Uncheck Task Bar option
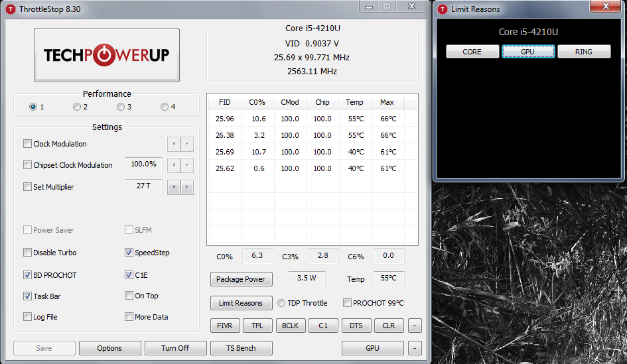This screenshot has height=364, width=627. coord(27,296)
